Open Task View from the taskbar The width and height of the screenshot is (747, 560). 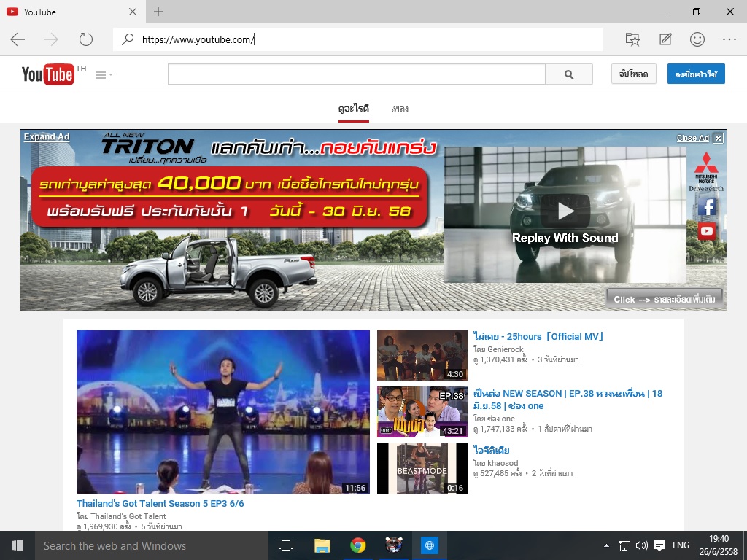(286, 545)
